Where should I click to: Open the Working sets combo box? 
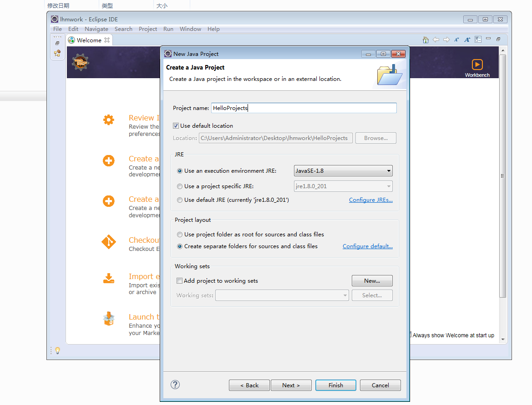click(x=282, y=295)
